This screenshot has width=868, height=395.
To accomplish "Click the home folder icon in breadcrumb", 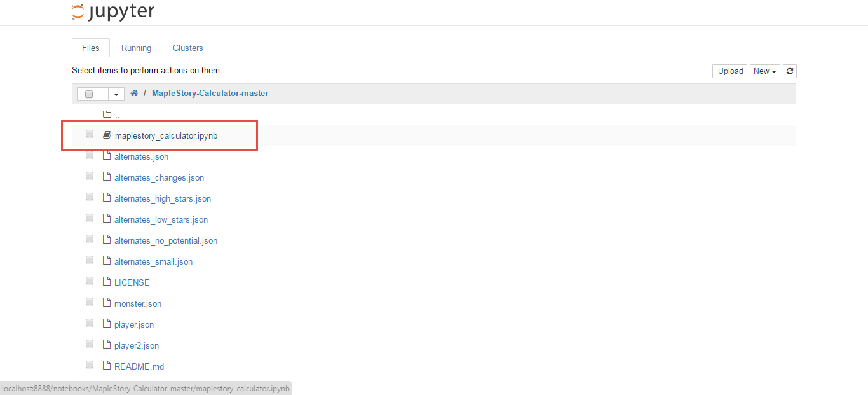I will point(134,94).
